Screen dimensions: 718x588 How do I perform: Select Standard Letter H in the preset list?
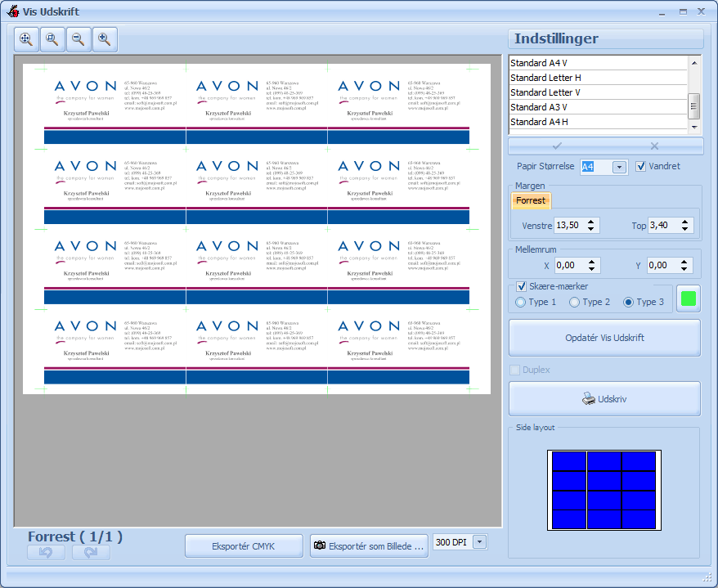coord(598,78)
